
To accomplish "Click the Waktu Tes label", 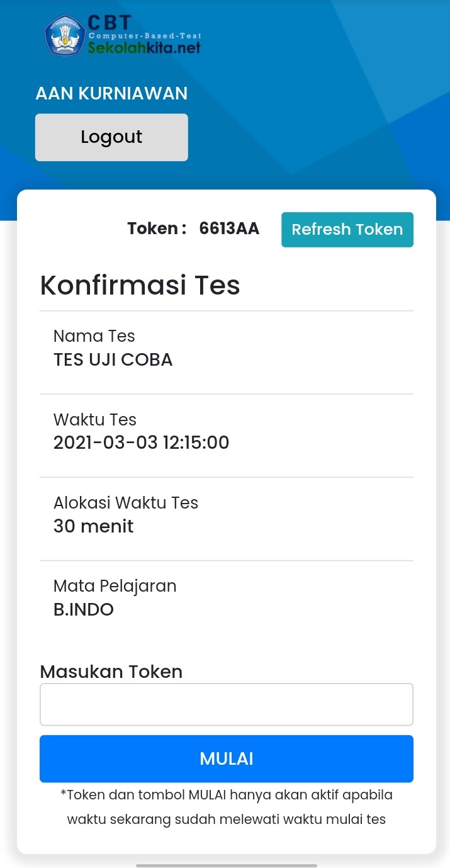I will click(95, 419).
